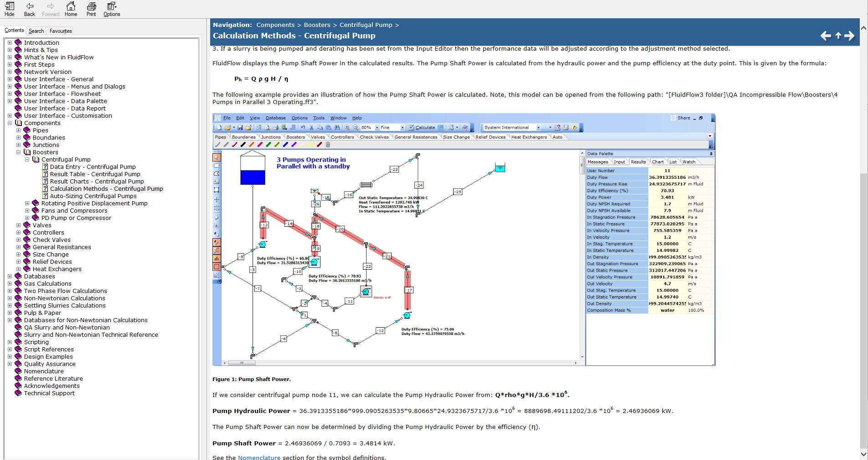Follow the Centrifugal Pump breadcrumb link
The image size is (868, 460).
[366, 25]
